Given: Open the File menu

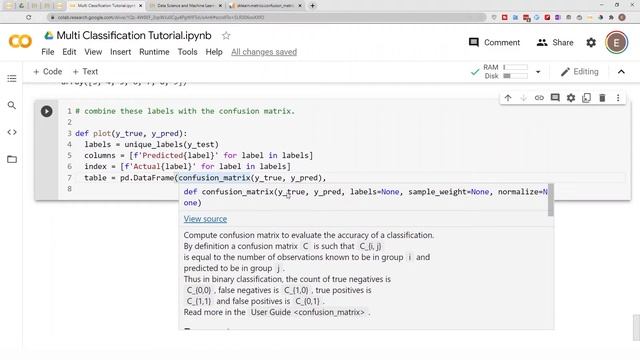Looking at the screenshot, I should 48,52.
